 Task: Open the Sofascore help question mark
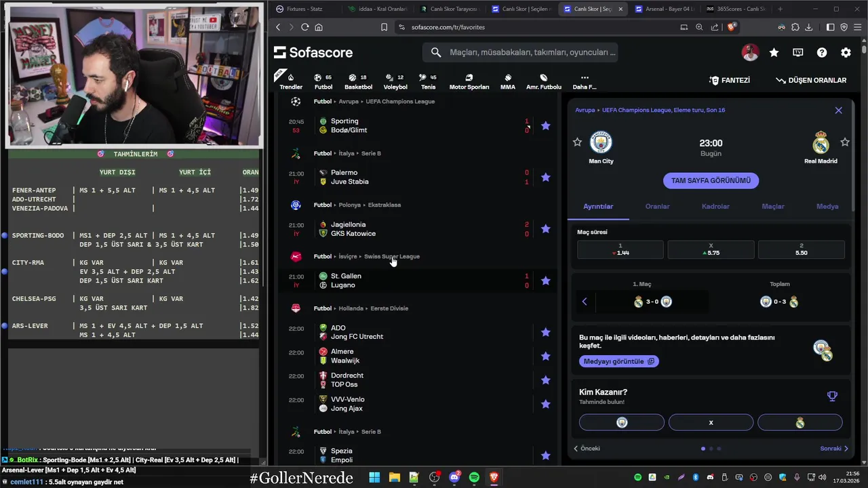(x=822, y=52)
